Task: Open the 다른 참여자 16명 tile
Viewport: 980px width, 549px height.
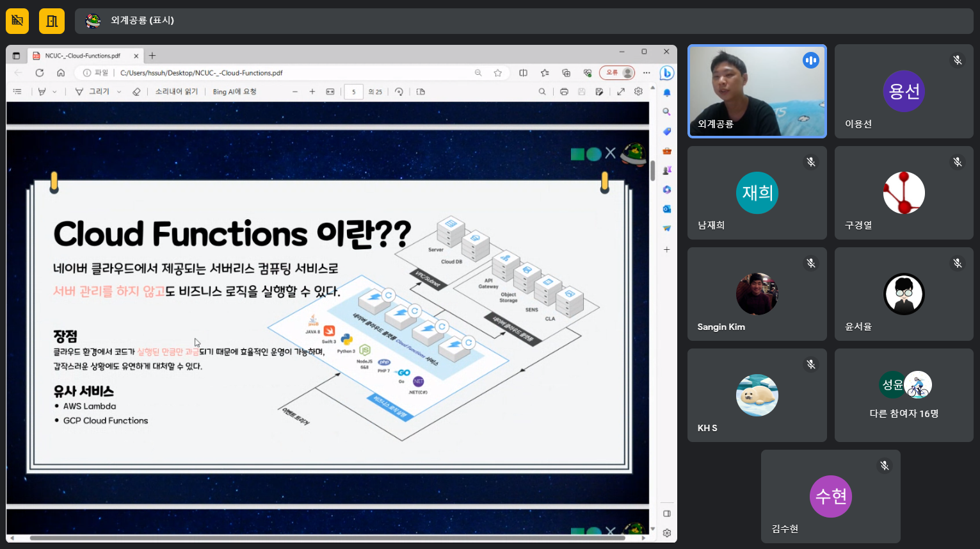Action: (904, 395)
